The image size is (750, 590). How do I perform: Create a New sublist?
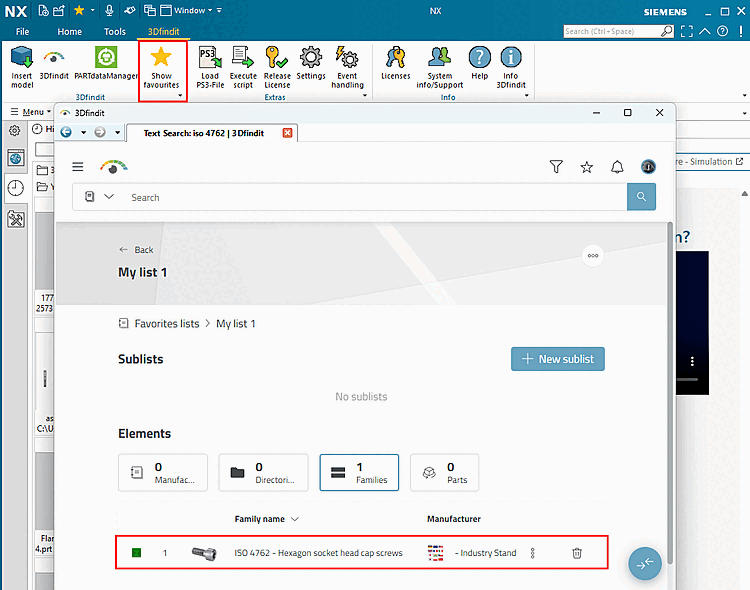coord(558,359)
